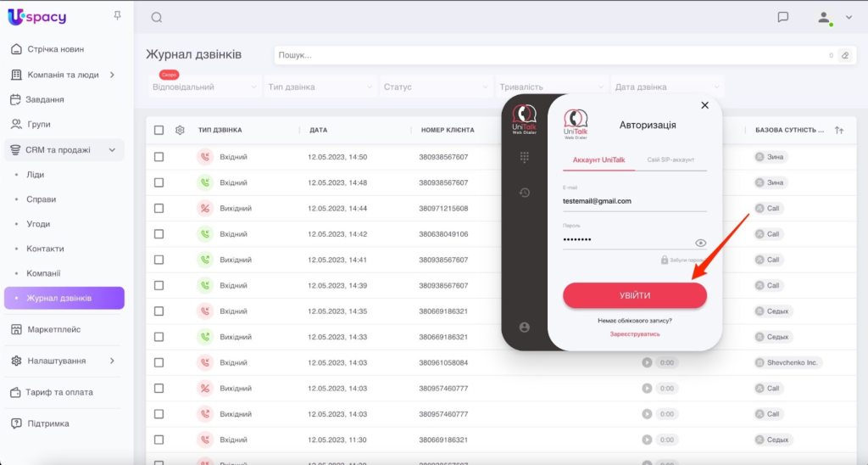Clear search with the eraser icon
The height and width of the screenshot is (465, 868).
(845, 55)
